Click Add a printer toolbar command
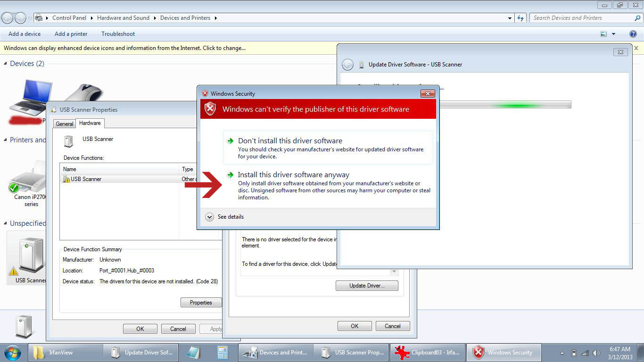 [x=71, y=34]
